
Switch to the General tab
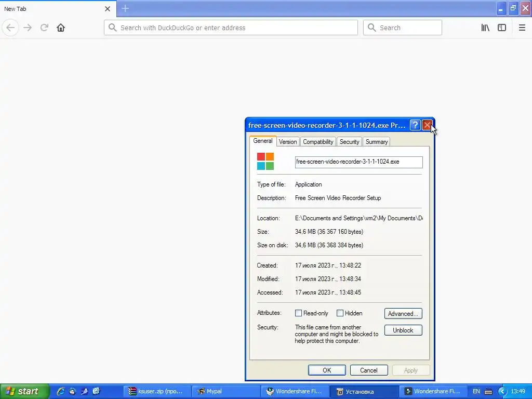(262, 141)
